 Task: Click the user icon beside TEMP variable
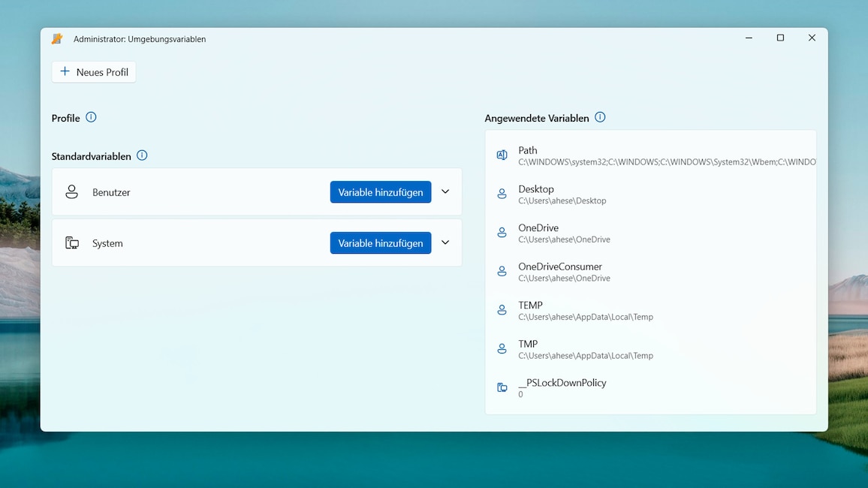coord(502,310)
